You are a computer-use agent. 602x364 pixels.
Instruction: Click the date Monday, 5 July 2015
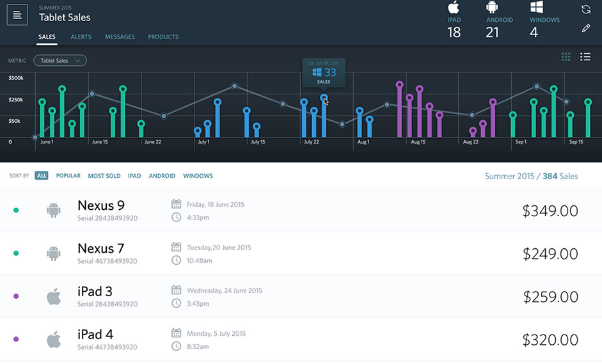(216, 334)
